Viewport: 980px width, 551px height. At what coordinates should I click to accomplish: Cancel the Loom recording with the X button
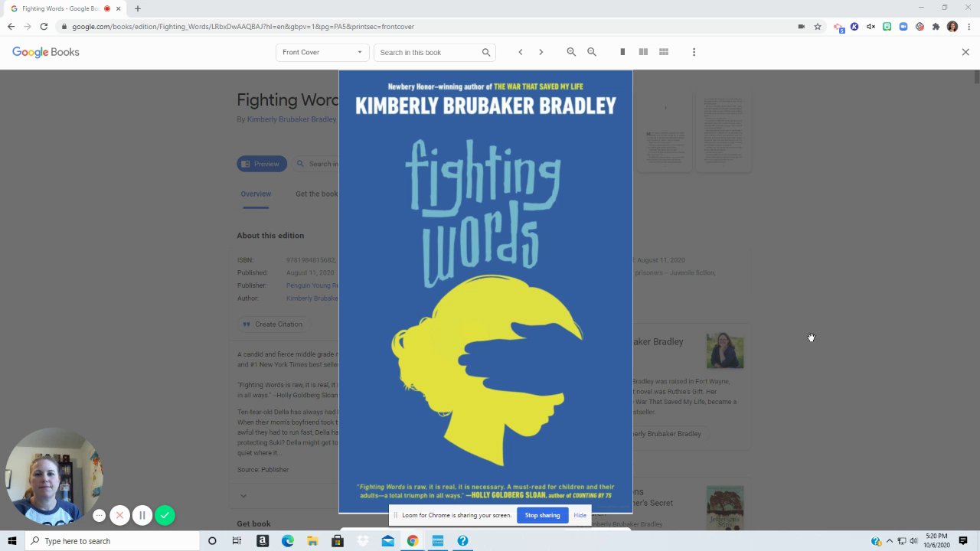(x=119, y=516)
